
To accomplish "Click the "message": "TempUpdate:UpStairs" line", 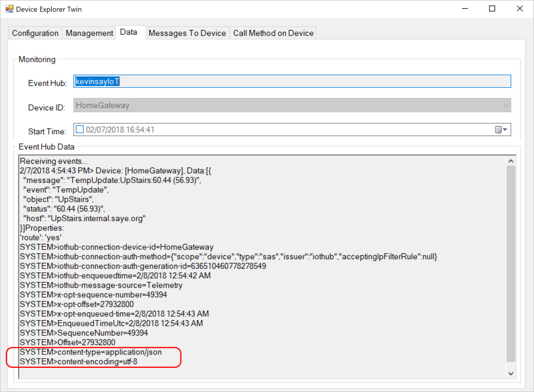I will point(112,180).
